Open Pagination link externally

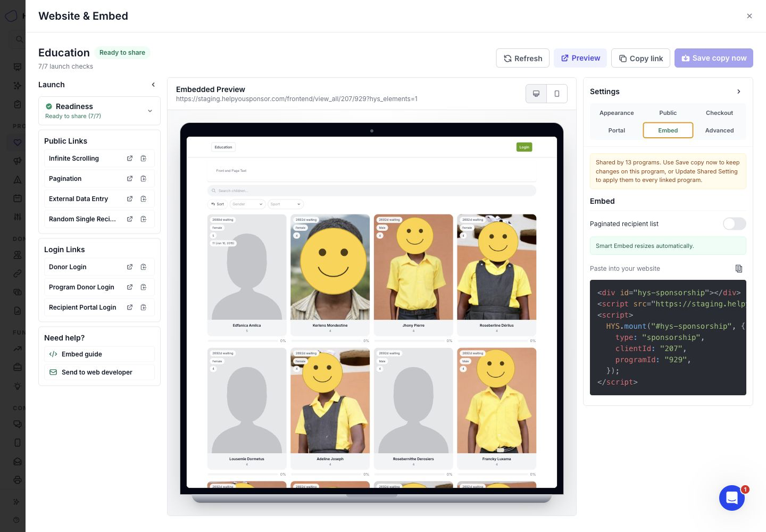[x=130, y=179]
